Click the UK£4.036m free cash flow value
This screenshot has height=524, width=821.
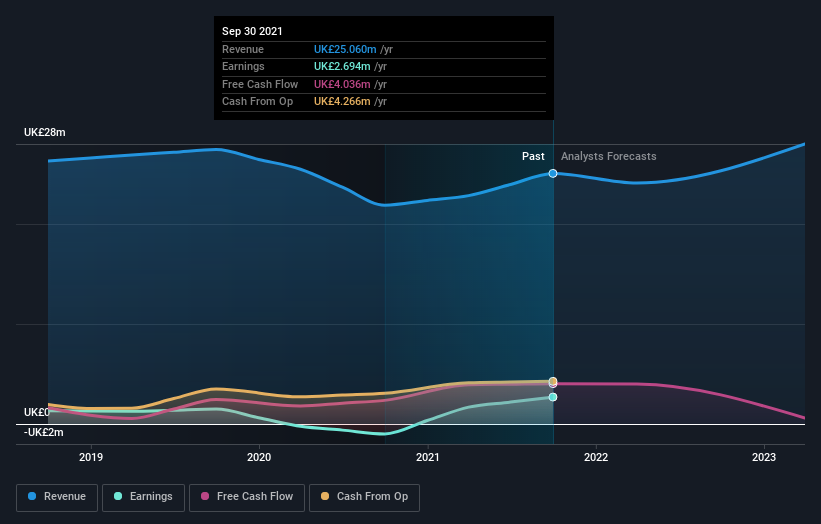pyautogui.click(x=342, y=84)
